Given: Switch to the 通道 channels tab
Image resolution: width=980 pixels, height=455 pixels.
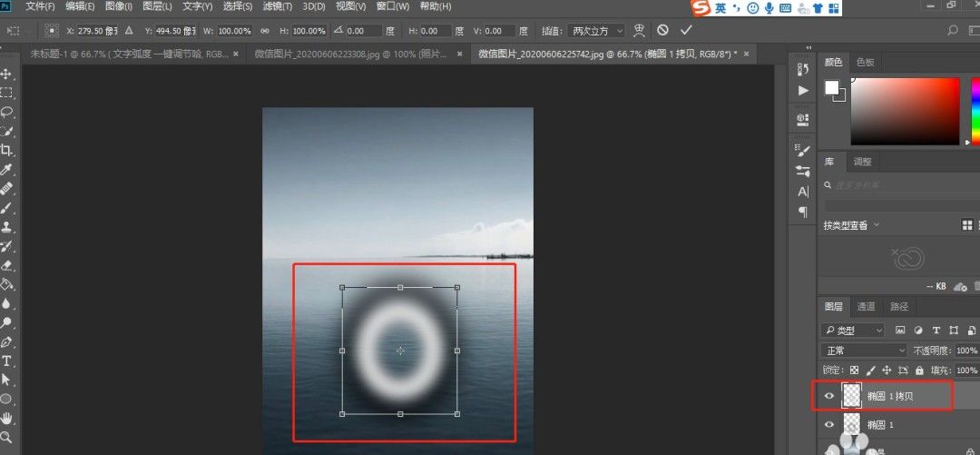Looking at the screenshot, I should point(866,307).
